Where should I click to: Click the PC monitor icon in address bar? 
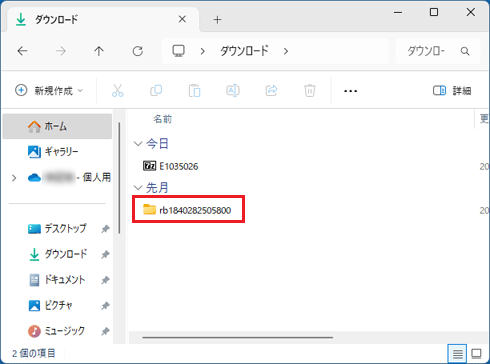178,51
